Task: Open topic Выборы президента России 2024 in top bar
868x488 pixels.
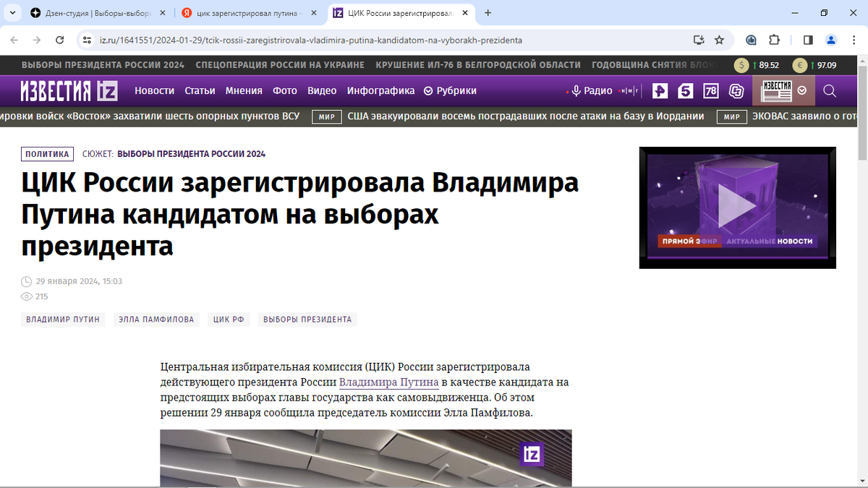Action: (x=103, y=65)
